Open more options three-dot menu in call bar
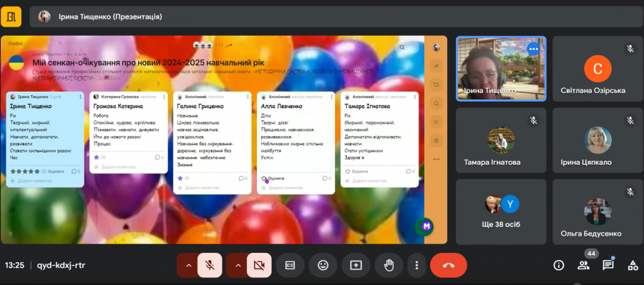Screen dimensions: 644x285 [416, 265]
